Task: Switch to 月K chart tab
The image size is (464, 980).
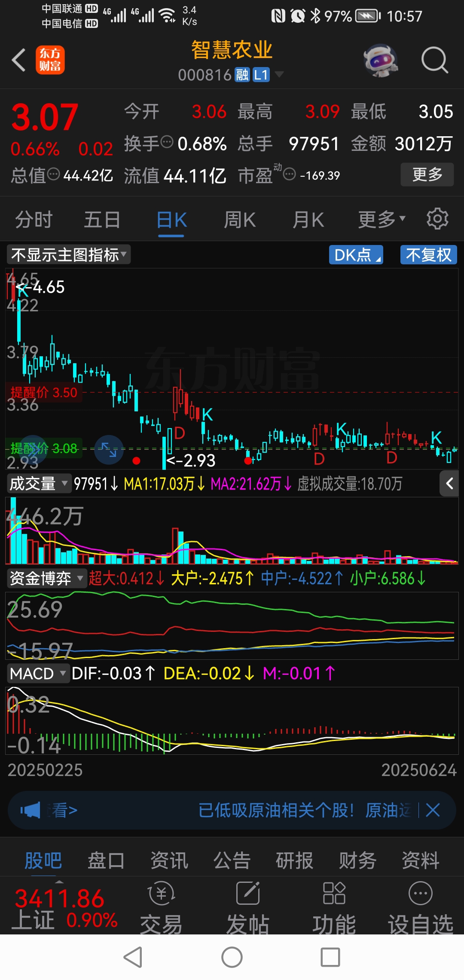Action: click(x=308, y=220)
